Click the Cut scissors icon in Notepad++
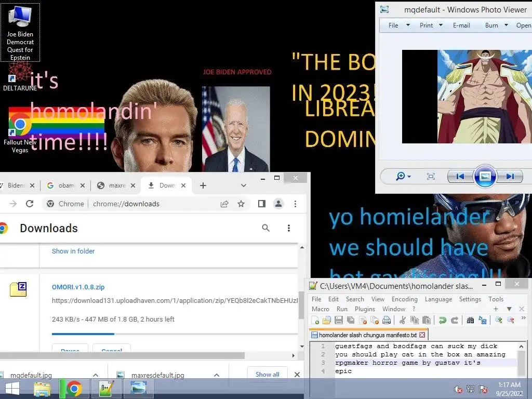Viewport: 532px width, 399px height. pos(403,320)
